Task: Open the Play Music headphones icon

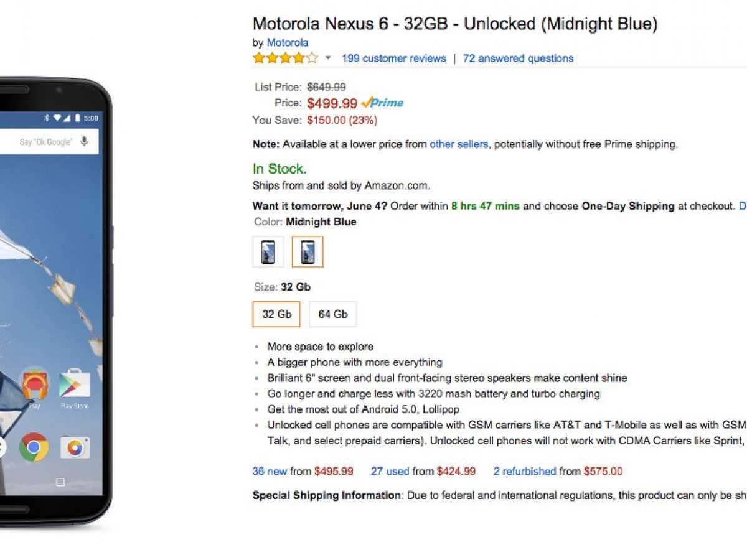Action: [35, 385]
